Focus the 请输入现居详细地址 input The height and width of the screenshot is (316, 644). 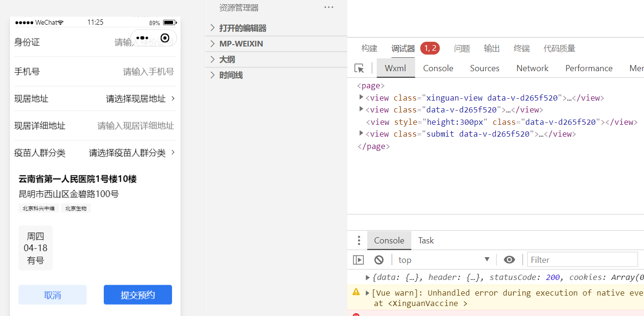(136, 126)
